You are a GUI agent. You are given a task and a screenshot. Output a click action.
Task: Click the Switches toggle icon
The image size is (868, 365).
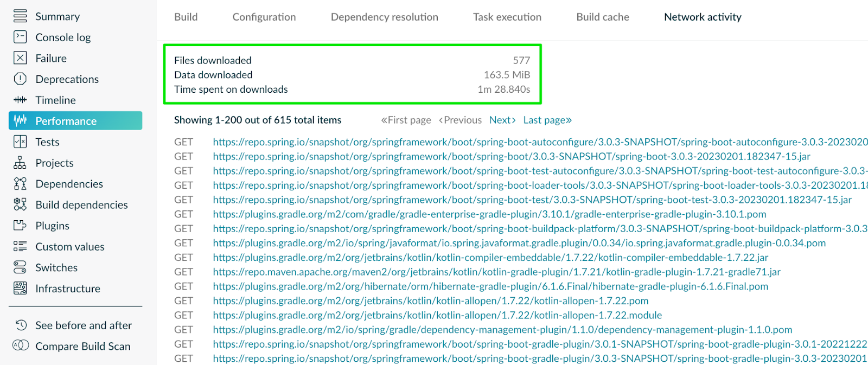(x=20, y=267)
